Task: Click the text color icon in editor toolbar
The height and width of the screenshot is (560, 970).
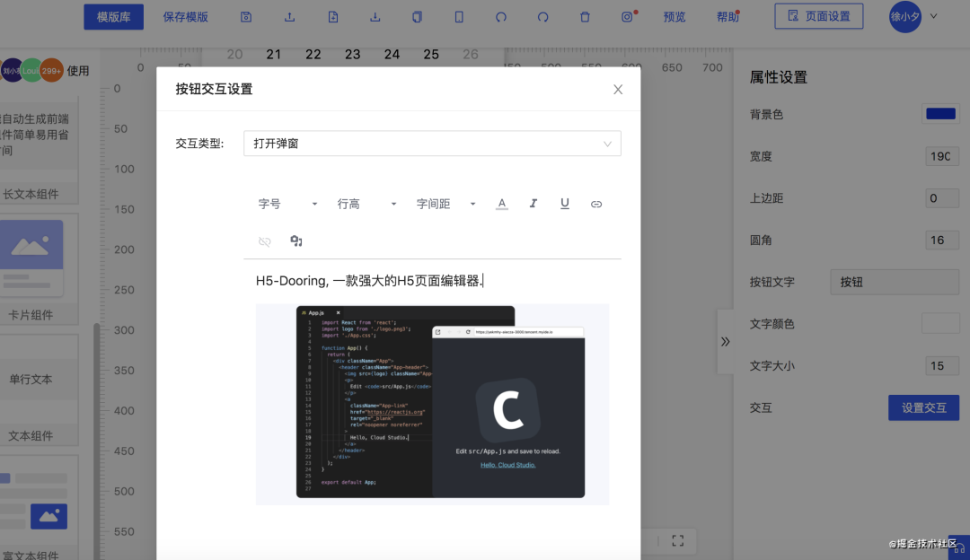Action: 502,204
